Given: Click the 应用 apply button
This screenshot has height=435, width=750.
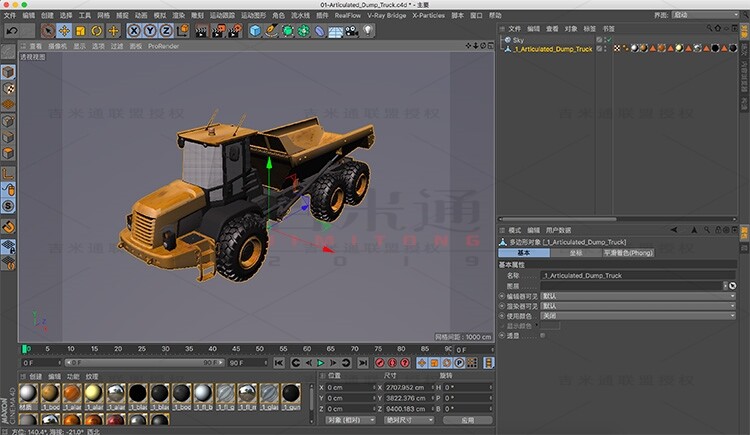Looking at the screenshot, I should pyautogui.click(x=468, y=420).
